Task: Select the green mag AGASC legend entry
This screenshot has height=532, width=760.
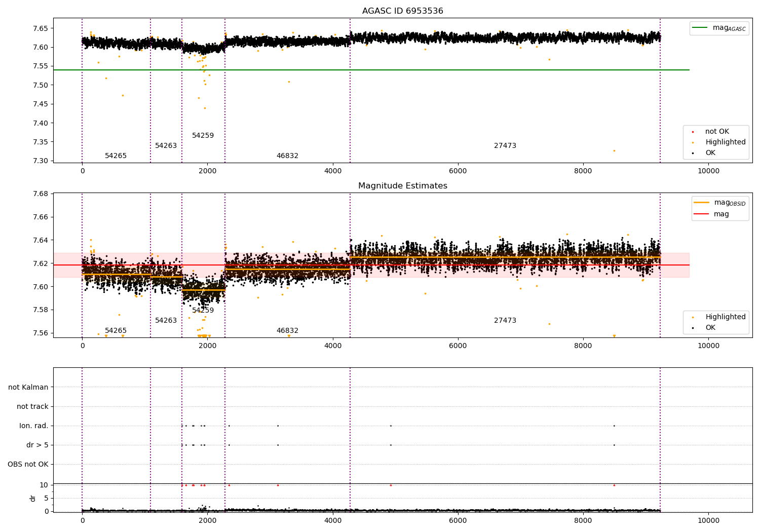Action: (x=719, y=28)
